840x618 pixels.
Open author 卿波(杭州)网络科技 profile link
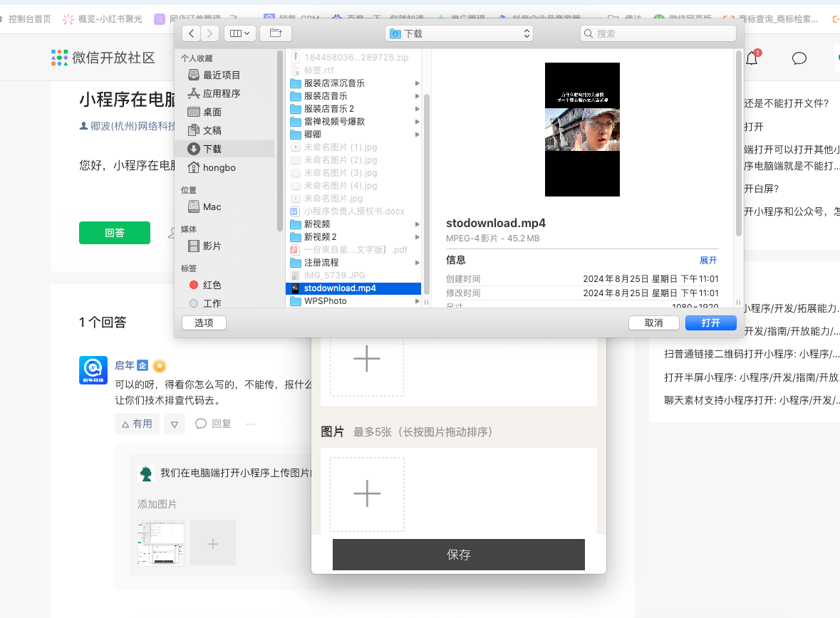pos(128,127)
